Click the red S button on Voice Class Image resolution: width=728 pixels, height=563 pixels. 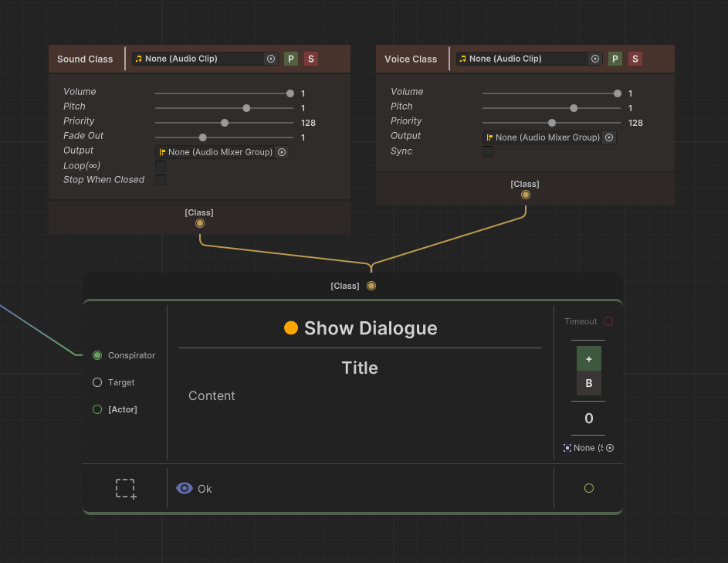pyautogui.click(x=635, y=59)
